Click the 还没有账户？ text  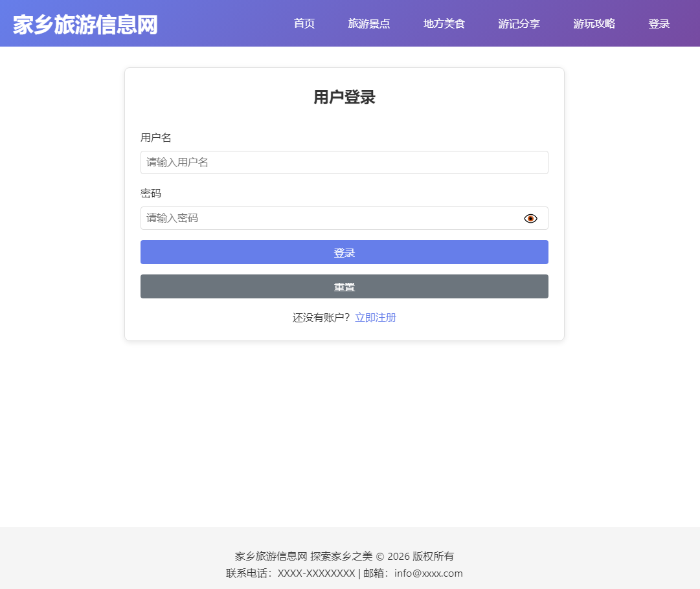(x=321, y=317)
